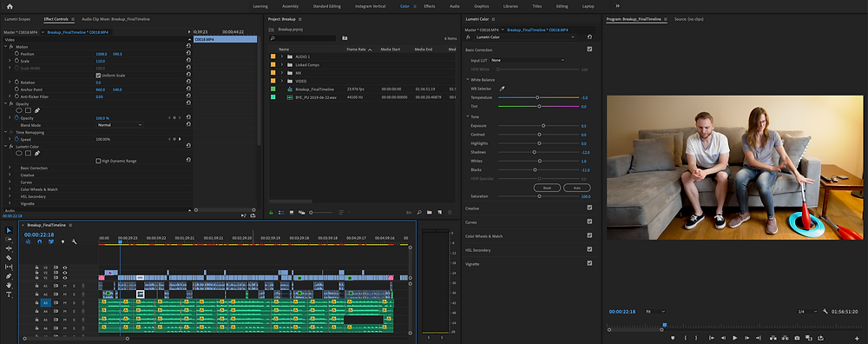Toggle Color Wheels & Match checkbox
The height and width of the screenshot is (344, 868).
point(589,235)
